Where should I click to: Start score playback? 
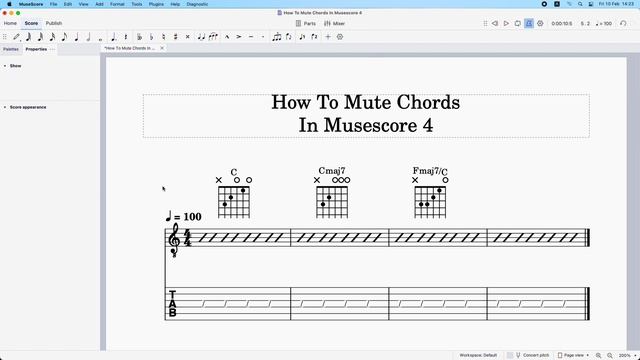tap(506, 23)
